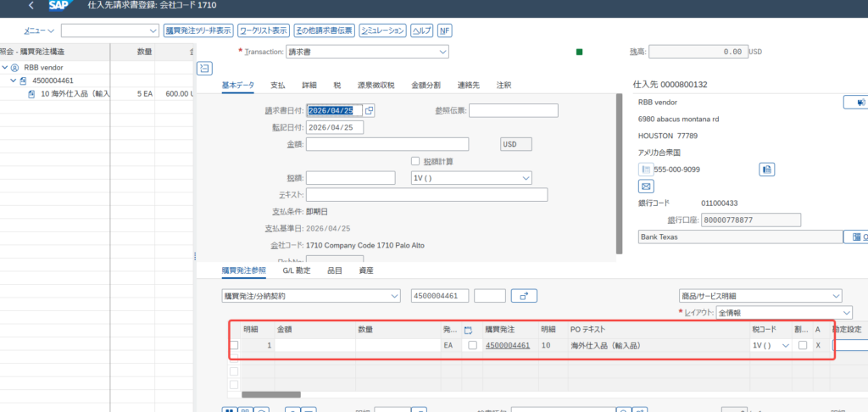The width and height of the screenshot is (868, 412).
Task: Enable the 税額計算 checkbox
Action: click(x=415, y=161)
